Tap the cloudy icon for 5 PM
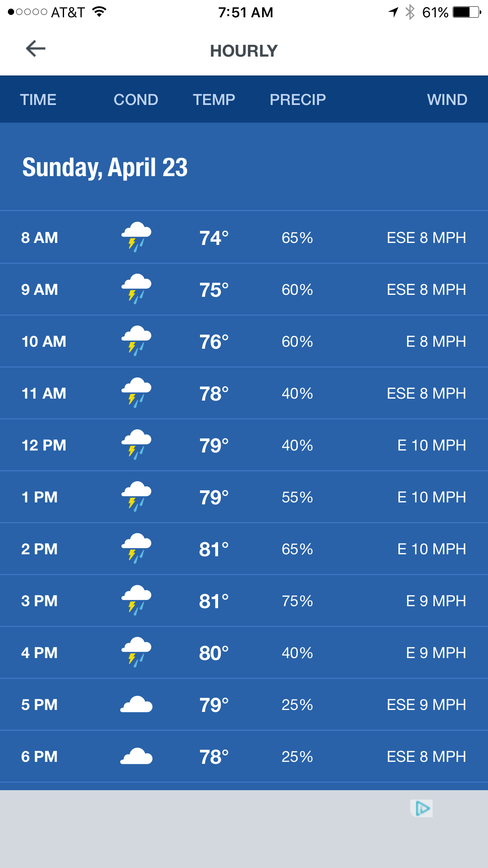 pyautogui.click(x=136, y=704)
